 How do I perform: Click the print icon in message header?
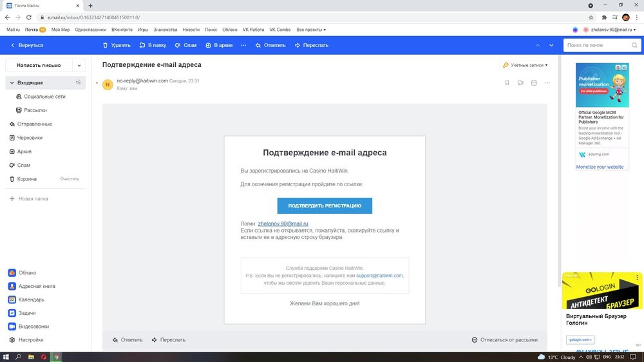click(x=534, y=83)
